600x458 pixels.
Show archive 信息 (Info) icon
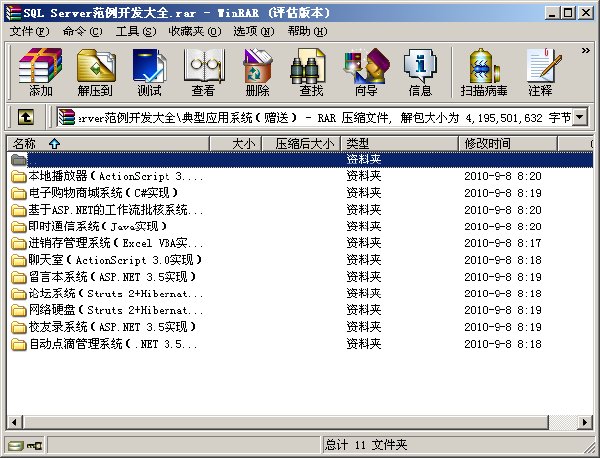pyautogui.click(x=420, y=72)
